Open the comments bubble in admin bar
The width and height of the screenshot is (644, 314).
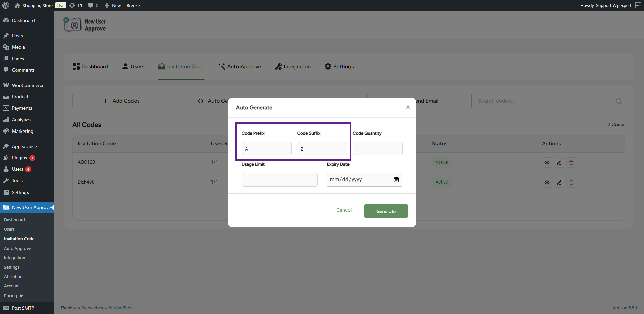point(93,5)
